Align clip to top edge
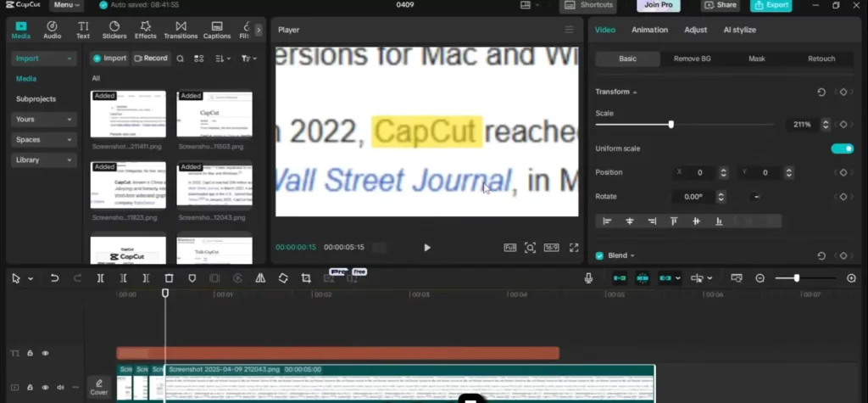868x403 pixels. point(674,221)
